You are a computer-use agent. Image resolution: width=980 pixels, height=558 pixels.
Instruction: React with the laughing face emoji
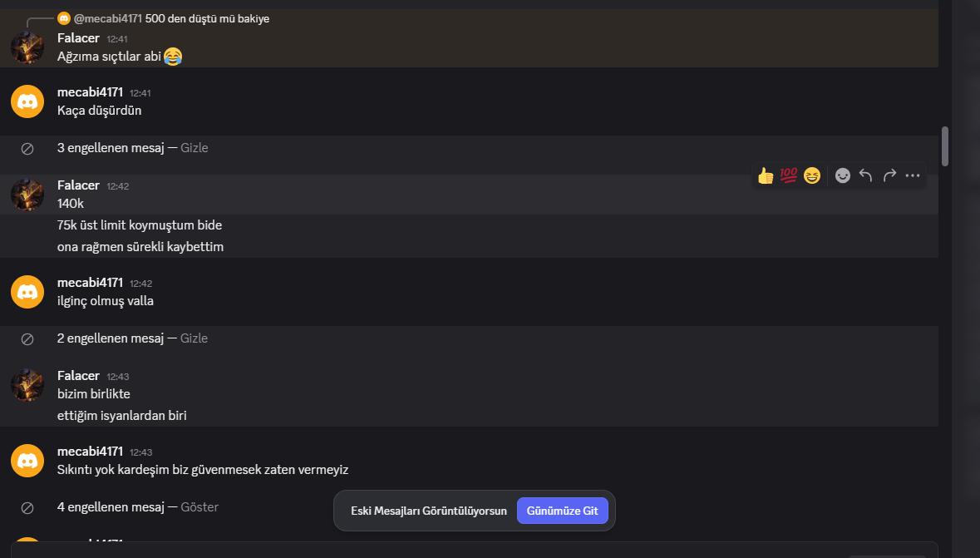[x=812, y=175]
